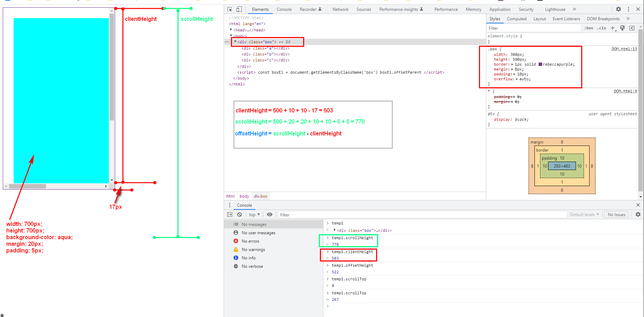Focus the console Filter input
Image resolution: width=644 pixels, height=317 pixels.
coord(422,215)
